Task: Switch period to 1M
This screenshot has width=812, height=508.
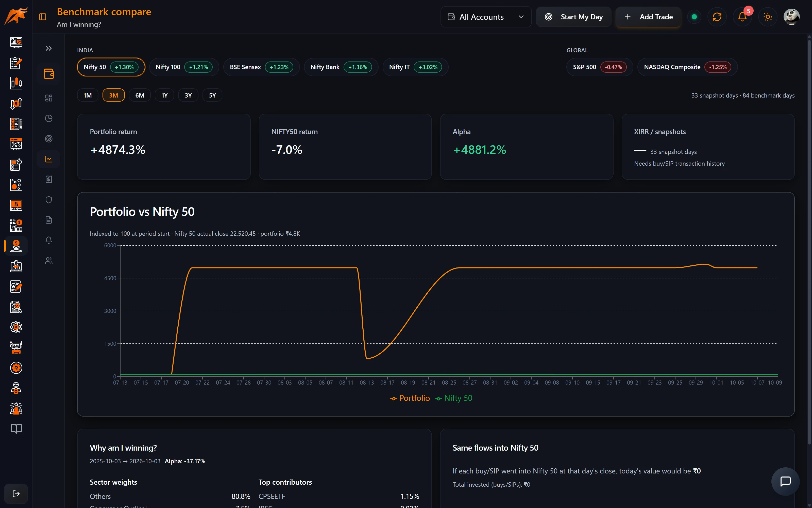Action: click(88, 96)
